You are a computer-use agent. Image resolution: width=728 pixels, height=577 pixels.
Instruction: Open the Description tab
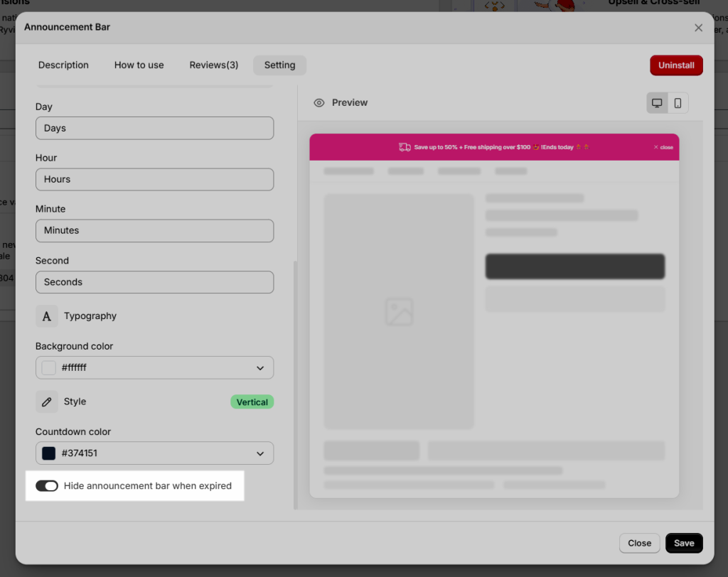[63, 65]
